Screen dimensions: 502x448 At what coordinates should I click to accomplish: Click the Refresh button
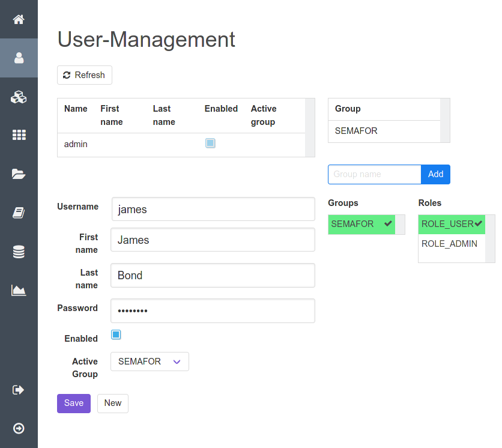coord(85,75)
